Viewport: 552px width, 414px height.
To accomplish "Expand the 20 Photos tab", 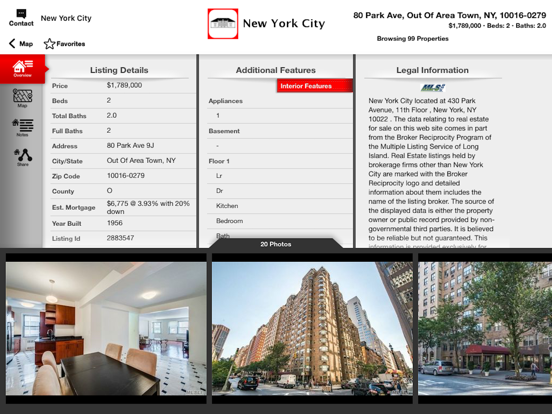I will pyautogui.click(x=276, y=244).
